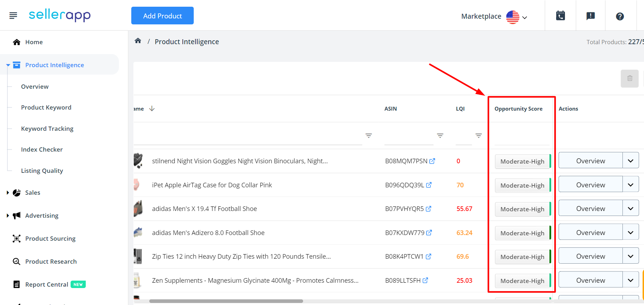
Task: Open external link for B089LLTSFH
Action: [425, 280]
